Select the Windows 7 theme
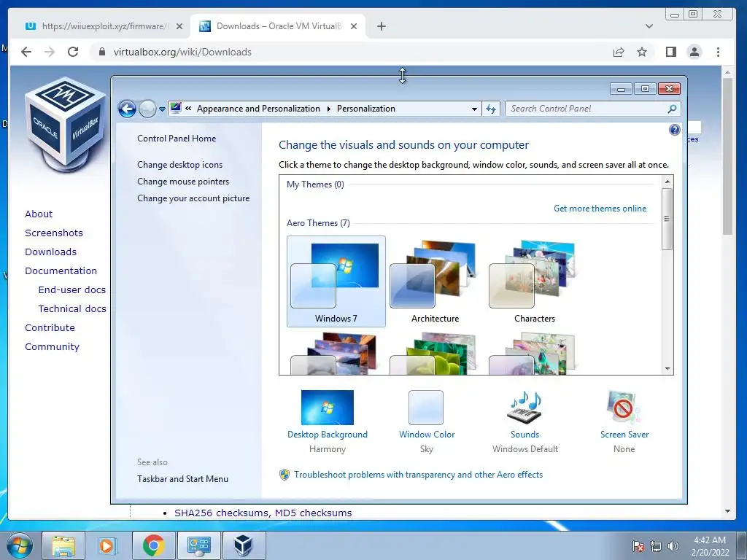This screenshot has height=560, width=747. click(x=336, y=281)
